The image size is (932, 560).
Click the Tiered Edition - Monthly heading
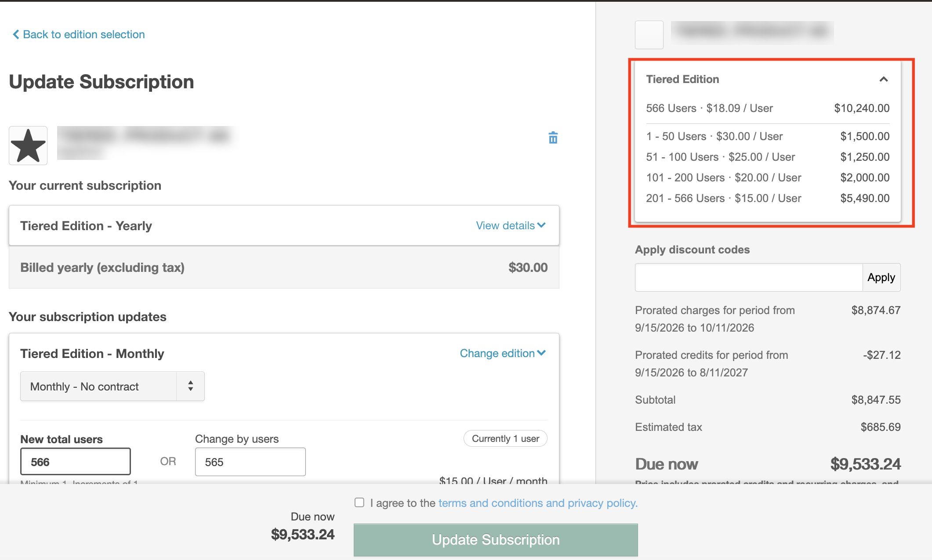(x=92, y=354)
